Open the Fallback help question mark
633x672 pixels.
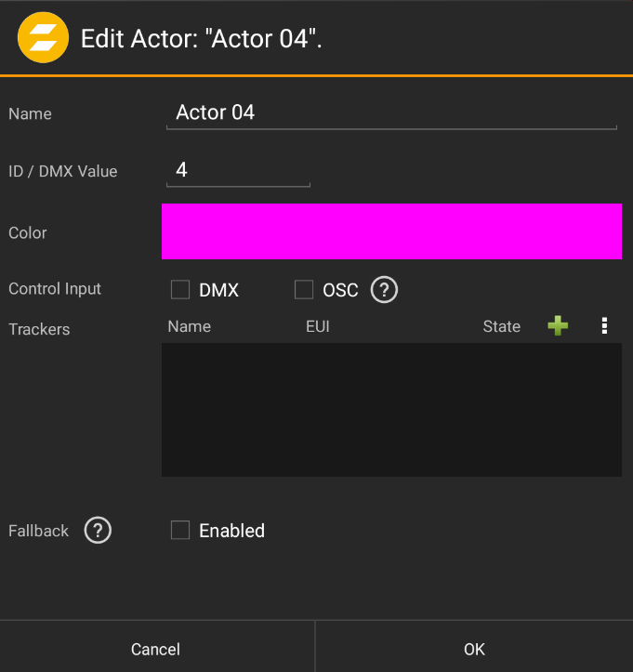[x=98, y=530]
